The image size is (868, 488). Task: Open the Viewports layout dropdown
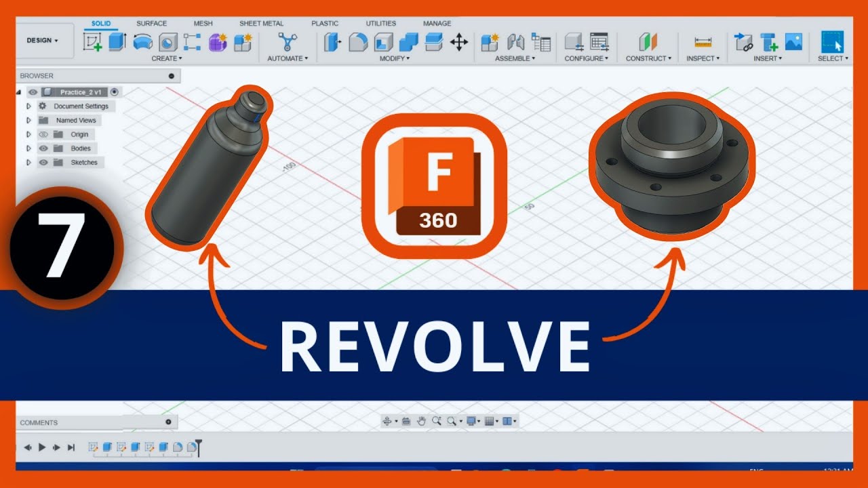click(510, 421)
